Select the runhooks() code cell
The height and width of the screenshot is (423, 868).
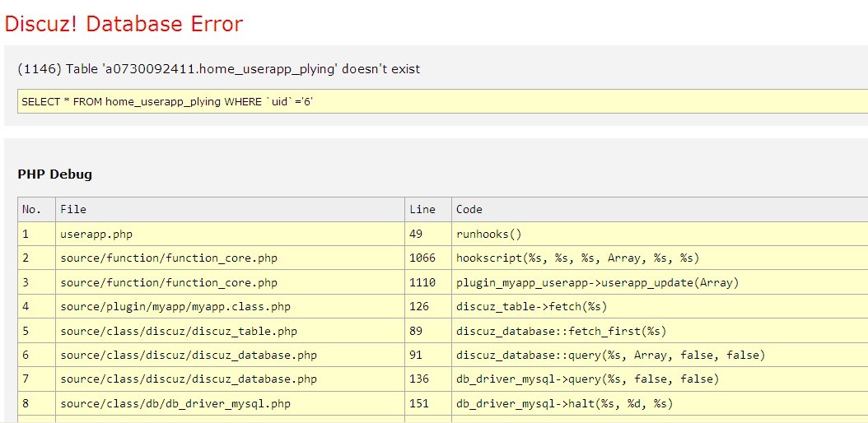(660, 234)
